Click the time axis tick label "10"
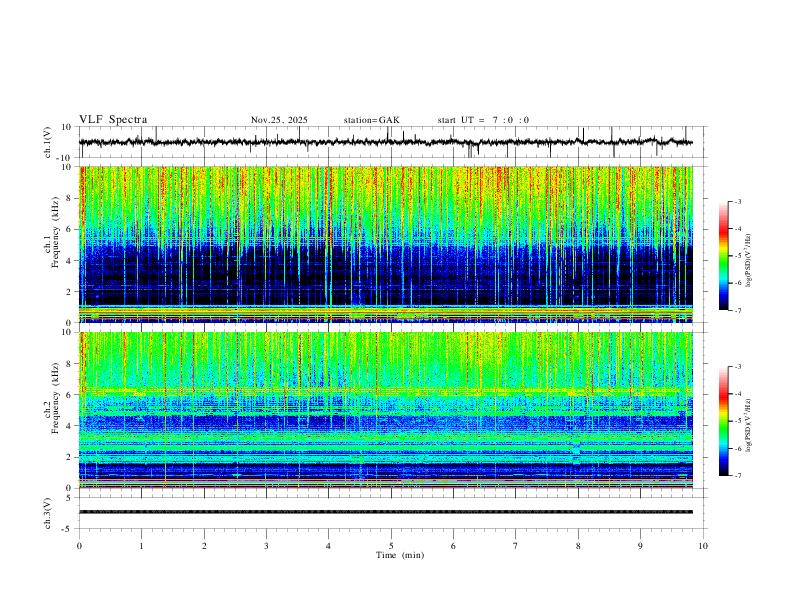792x612 pixels. point(703,546)
